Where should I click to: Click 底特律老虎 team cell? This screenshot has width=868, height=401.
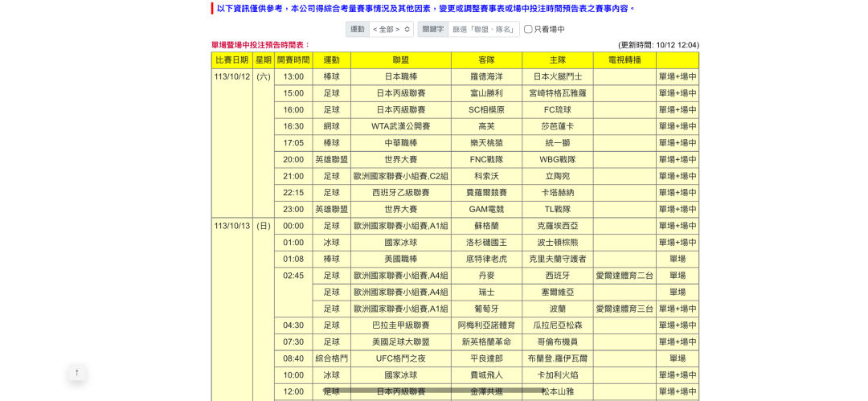click(x=486, y=260)
